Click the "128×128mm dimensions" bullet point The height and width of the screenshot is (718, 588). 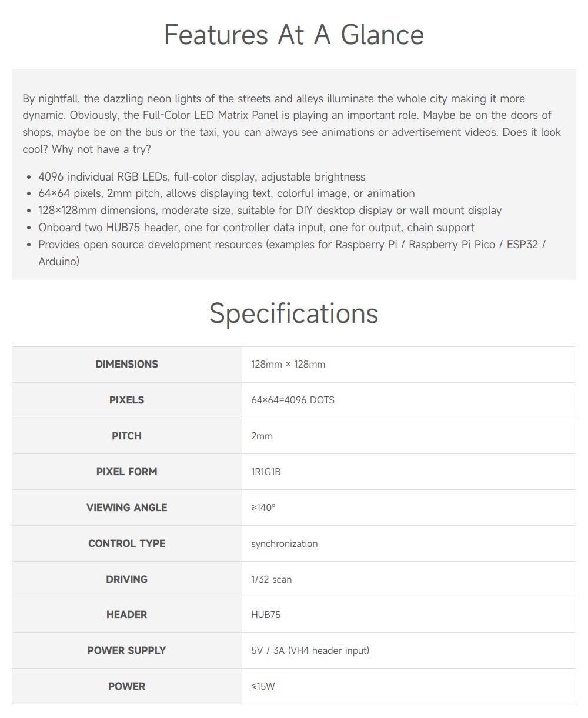[x=270, y=211]
